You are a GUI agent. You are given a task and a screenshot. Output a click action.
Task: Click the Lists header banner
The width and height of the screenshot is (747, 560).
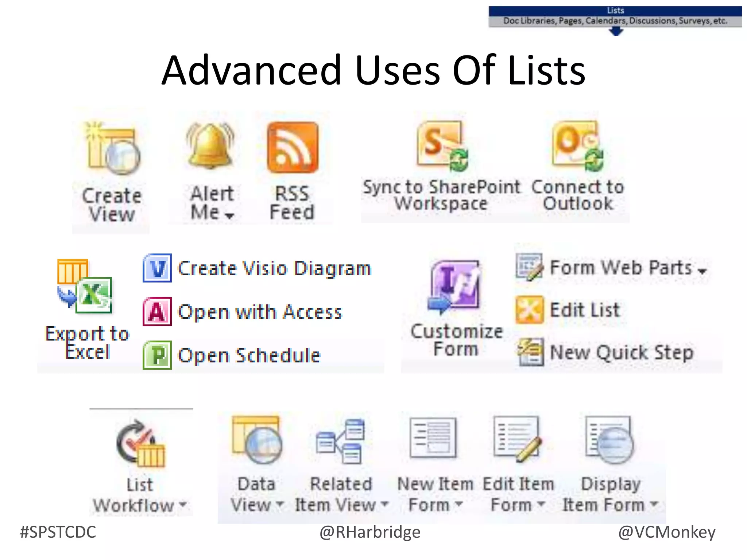pos(615,11)
